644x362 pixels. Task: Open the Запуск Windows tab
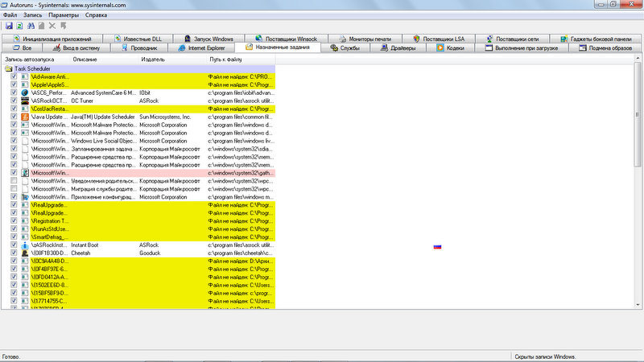click(x=208, y=39)
